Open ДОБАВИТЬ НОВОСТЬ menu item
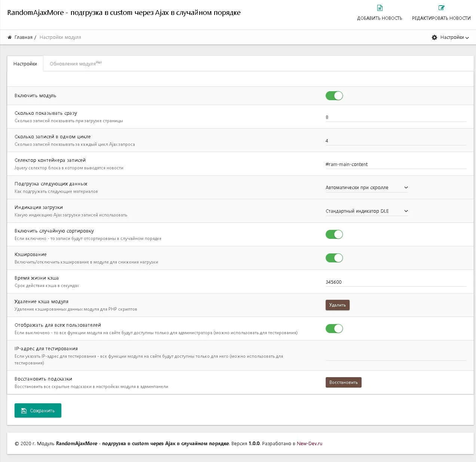The image size is (476, 462). 380,13
